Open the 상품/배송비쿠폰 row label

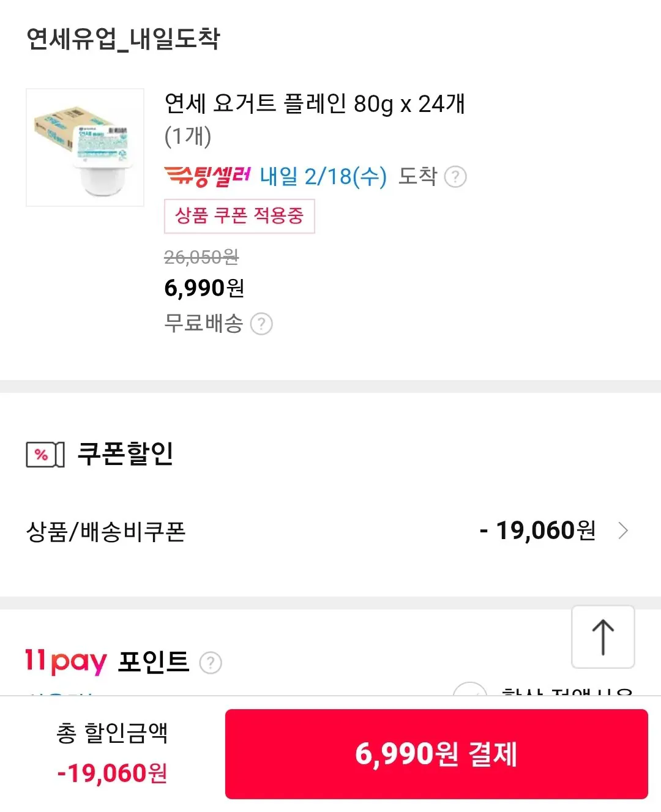[x=106, y=532]
